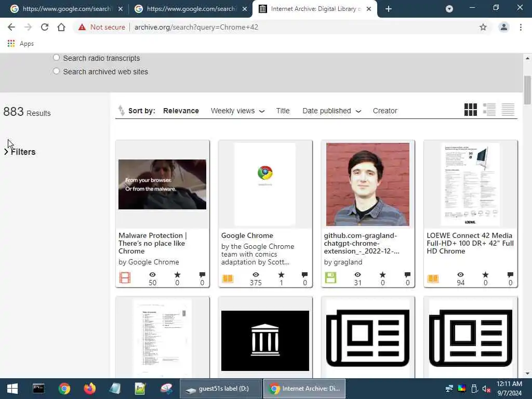The image size is (532, 399).
Task: Click the volume muted tray icon
Action: tap(486, 389)
